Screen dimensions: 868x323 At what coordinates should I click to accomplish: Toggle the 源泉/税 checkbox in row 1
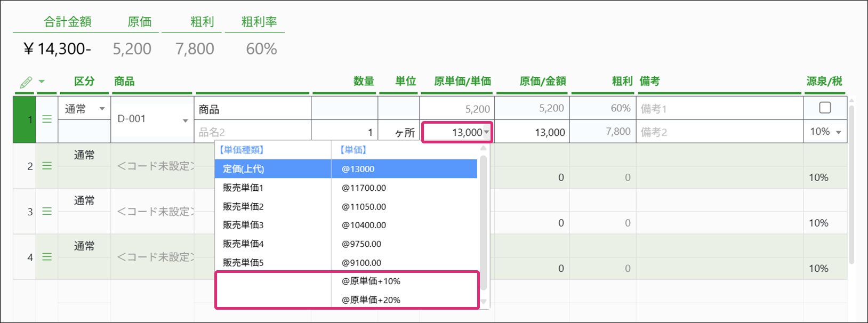(x=825, y=108)
